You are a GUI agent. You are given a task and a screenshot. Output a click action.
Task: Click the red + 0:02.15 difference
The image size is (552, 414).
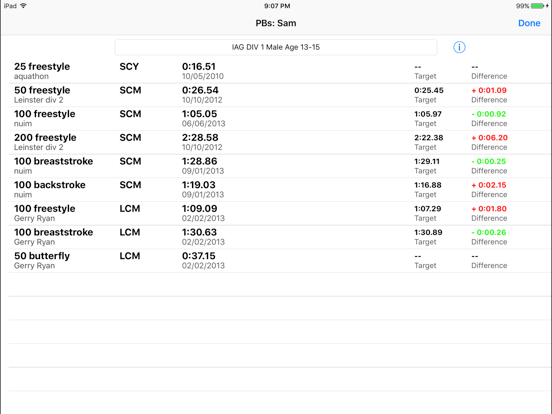[x=489, y=184]
